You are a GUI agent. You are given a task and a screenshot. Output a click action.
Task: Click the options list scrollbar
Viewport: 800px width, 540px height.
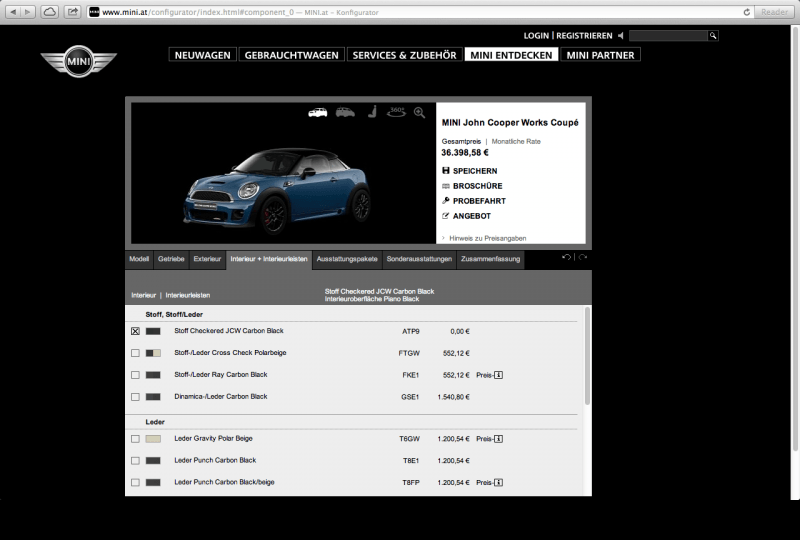tap(587, 356)
